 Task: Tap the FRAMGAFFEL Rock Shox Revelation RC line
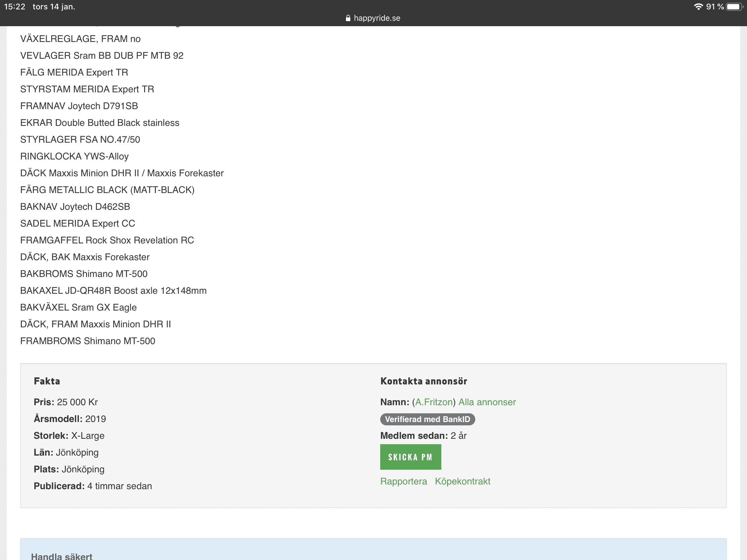click(x=107, y=240)
